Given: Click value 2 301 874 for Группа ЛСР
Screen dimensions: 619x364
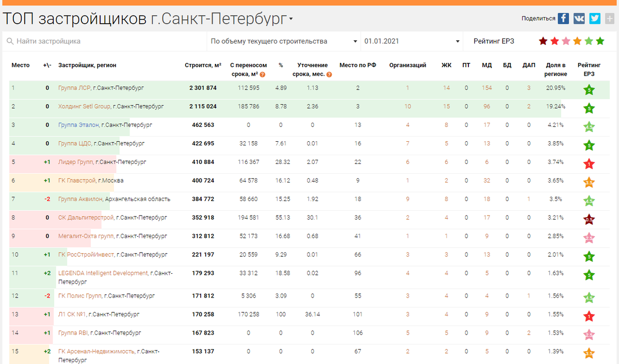Looking at the screenshot, I should click(203, 88).
